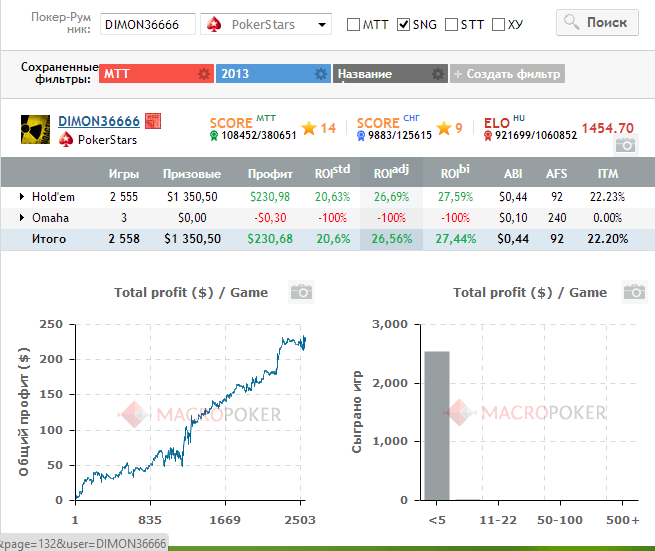Sort by the Призовые column header

(x=192, y=174)
